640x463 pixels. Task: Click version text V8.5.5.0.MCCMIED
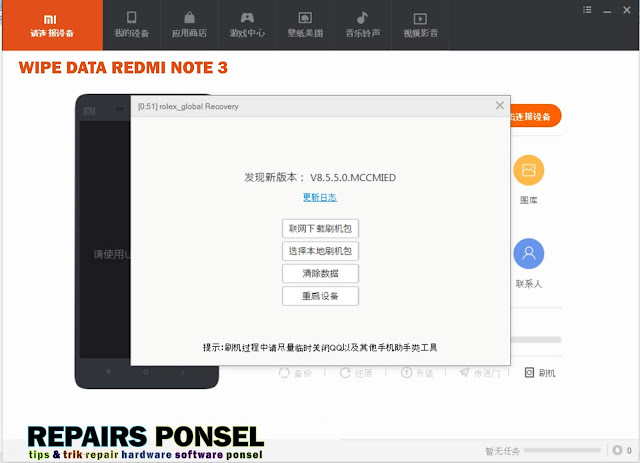[353, 178]
